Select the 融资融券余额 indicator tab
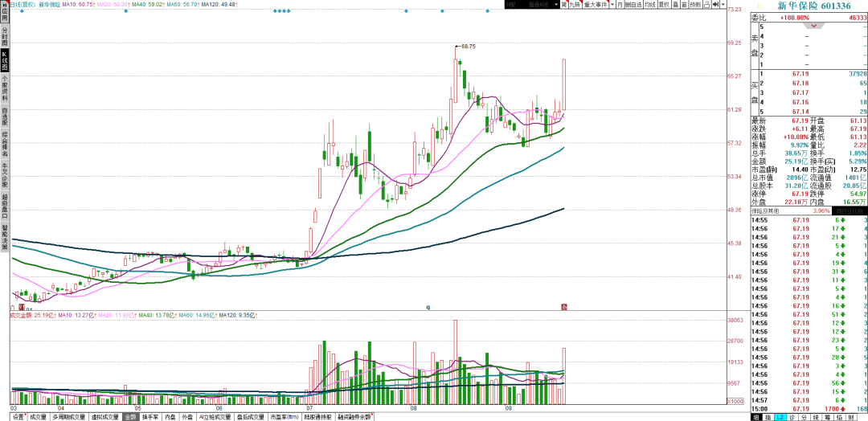The height and width of the screenshot is (421, 868). [x=355, y=416]
